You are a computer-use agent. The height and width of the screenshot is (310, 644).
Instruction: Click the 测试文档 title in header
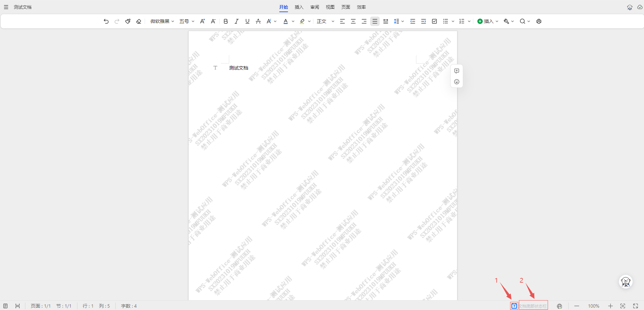click(23, 7)
